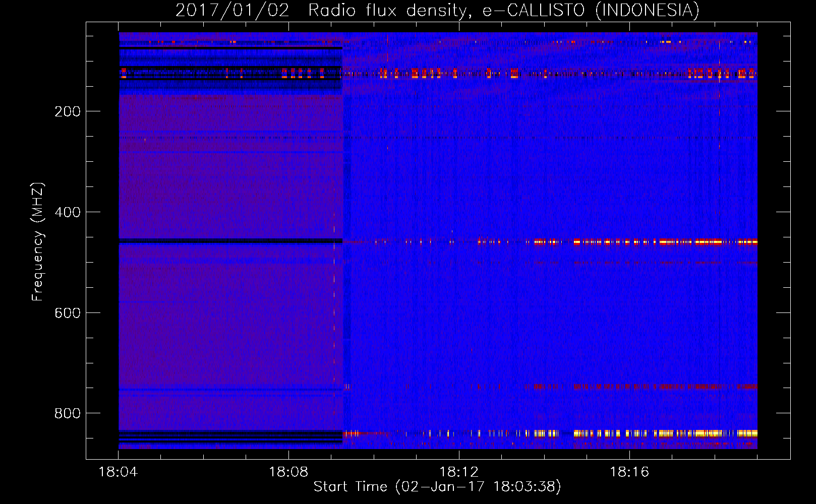Click the 18:12 time tick label

[459, 472]
